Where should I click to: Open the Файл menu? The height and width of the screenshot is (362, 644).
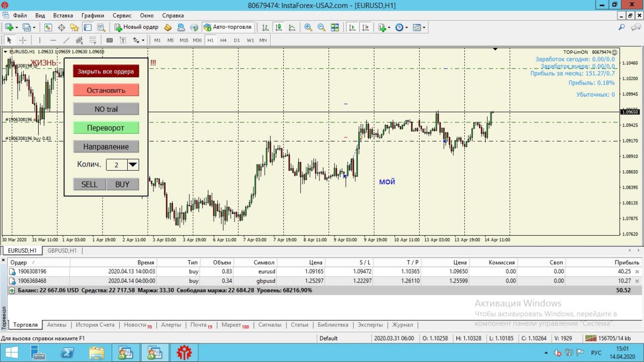(20, 16)
